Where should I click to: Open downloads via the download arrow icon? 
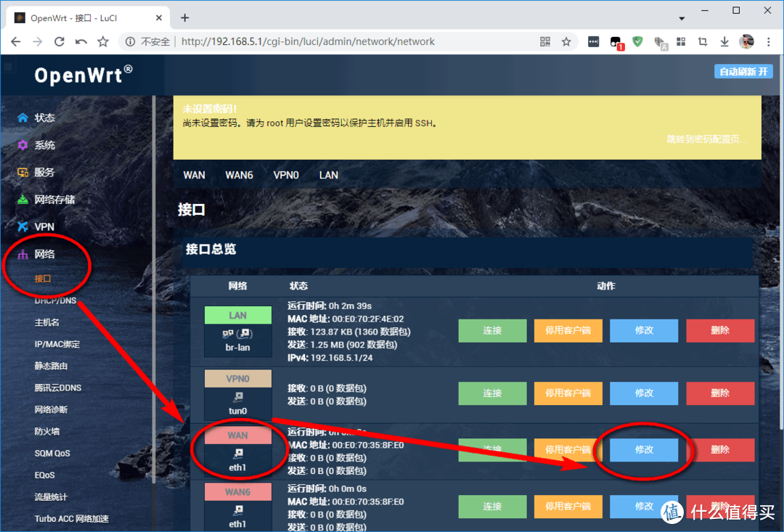click(724, 41)
